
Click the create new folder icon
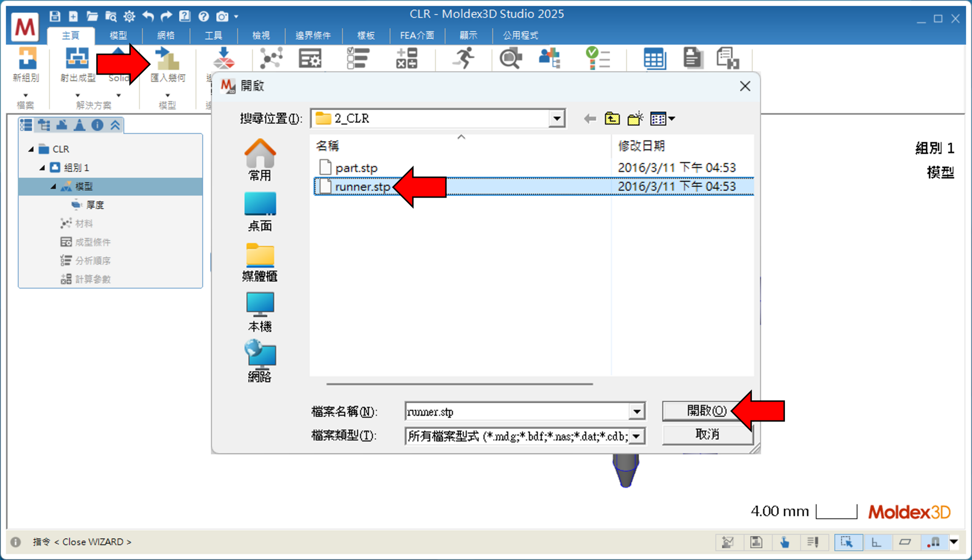click(635, 119)
